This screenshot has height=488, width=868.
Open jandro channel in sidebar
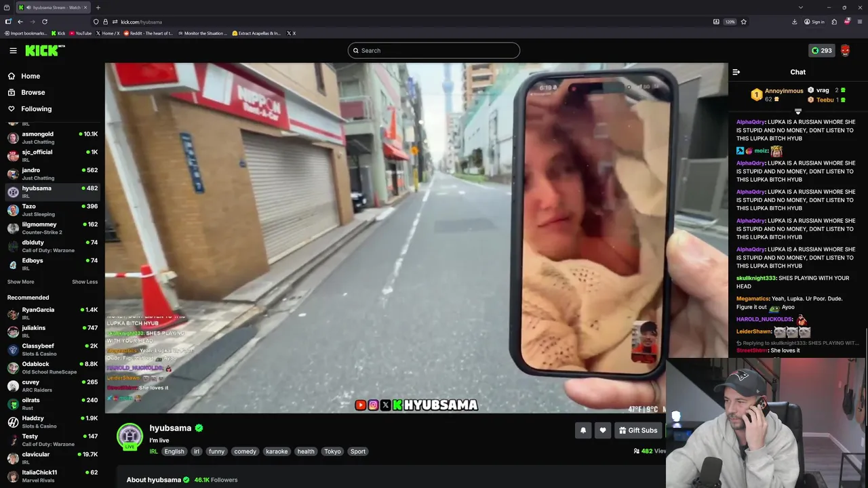point(52,174)
